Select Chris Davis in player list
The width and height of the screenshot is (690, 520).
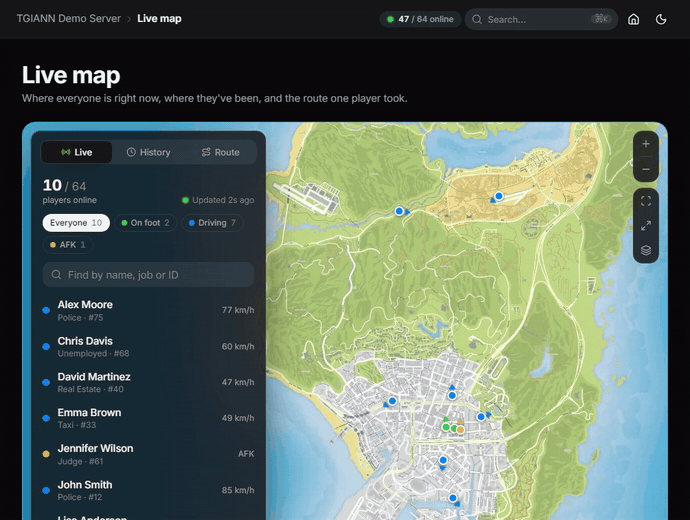click(x=148, y=347)
